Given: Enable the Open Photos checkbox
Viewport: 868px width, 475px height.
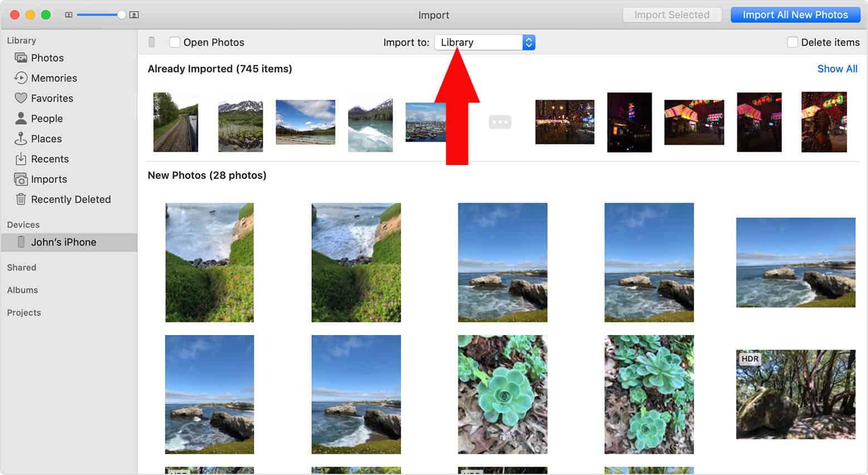Looking at the screenshot, I should point(174,42).
